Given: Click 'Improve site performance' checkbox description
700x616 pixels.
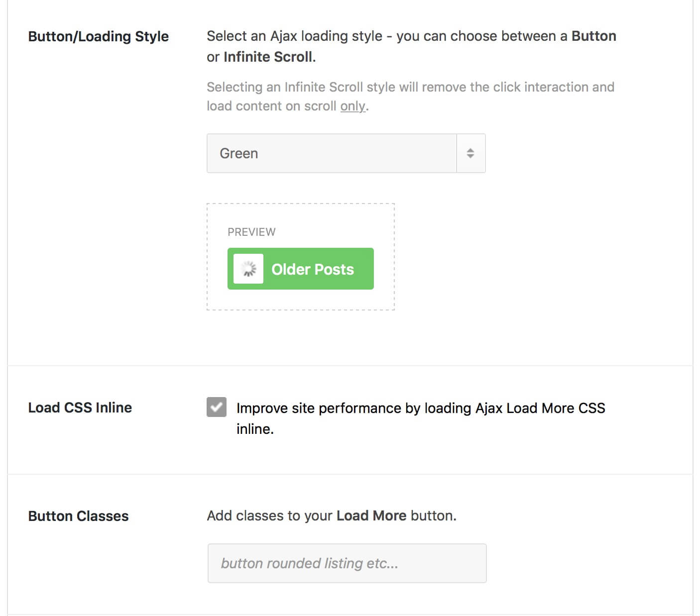Looking at the screenshot, I should point(421,418).
